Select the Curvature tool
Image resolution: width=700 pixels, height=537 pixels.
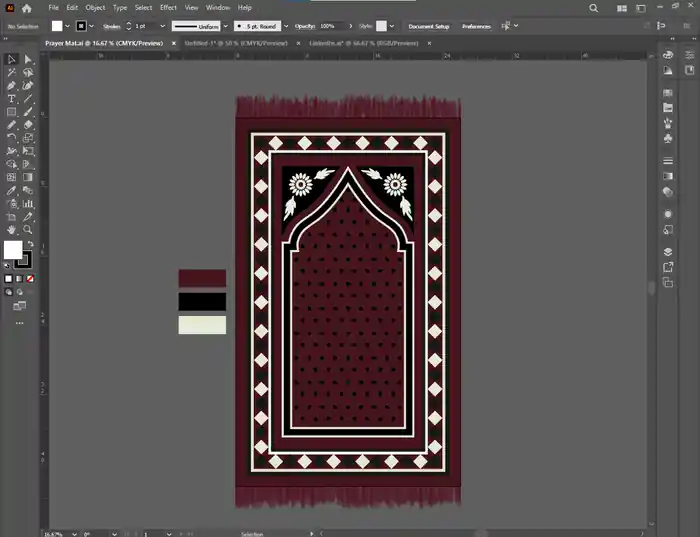tap(28, 86)
